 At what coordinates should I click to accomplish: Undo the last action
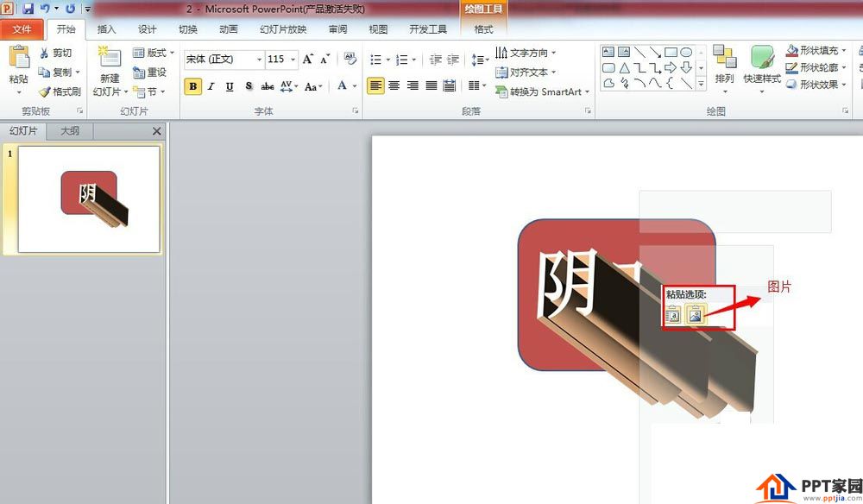(45, 9)
